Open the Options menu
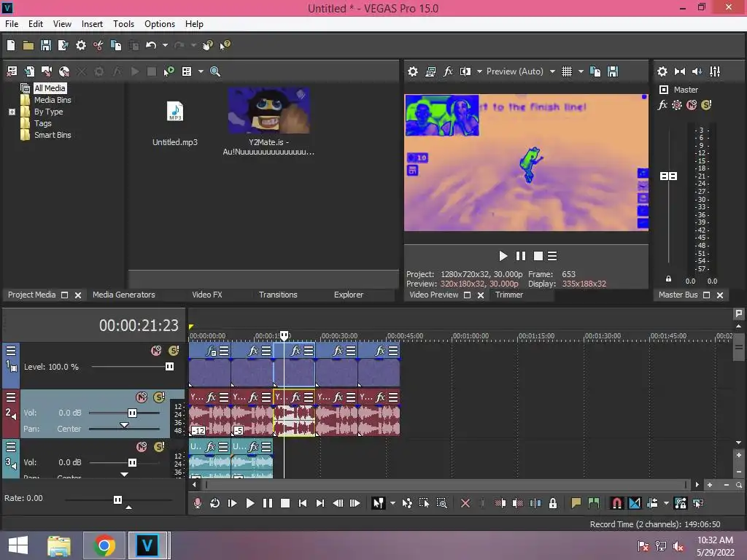The image size is (747, 560). coord(160,24)
